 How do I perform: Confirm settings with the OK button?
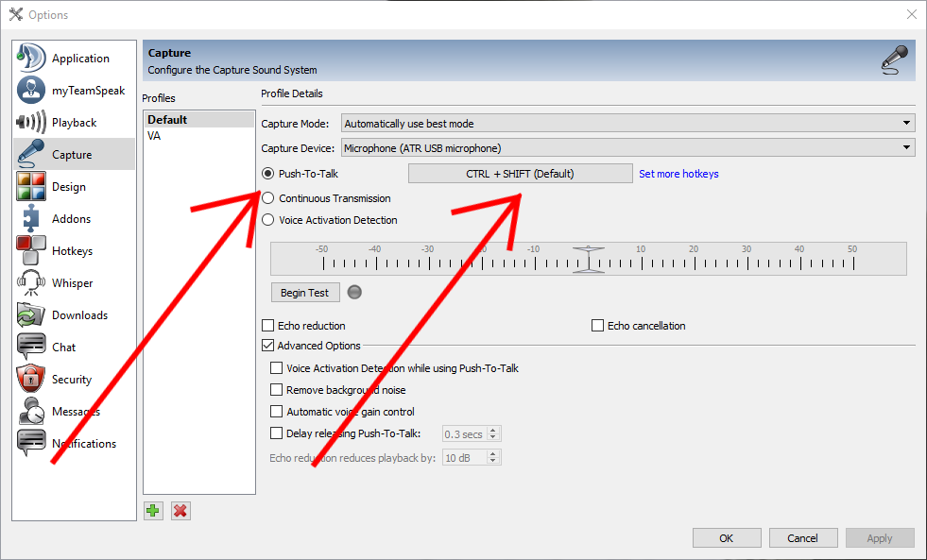[727, 538]
